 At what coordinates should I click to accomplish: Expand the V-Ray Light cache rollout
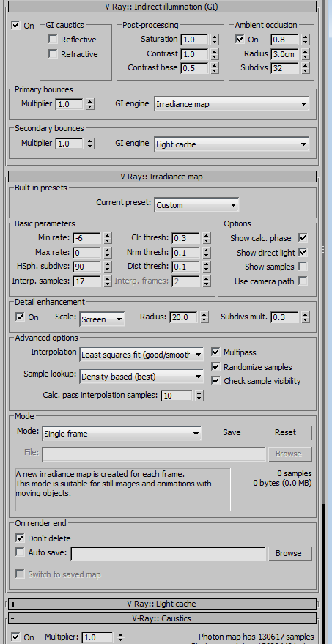click(163, 604)
